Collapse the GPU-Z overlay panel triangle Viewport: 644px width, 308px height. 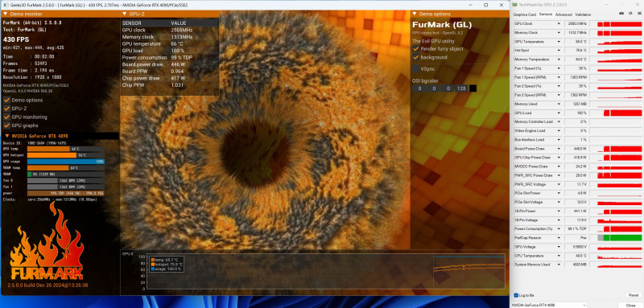click(124, 14)
